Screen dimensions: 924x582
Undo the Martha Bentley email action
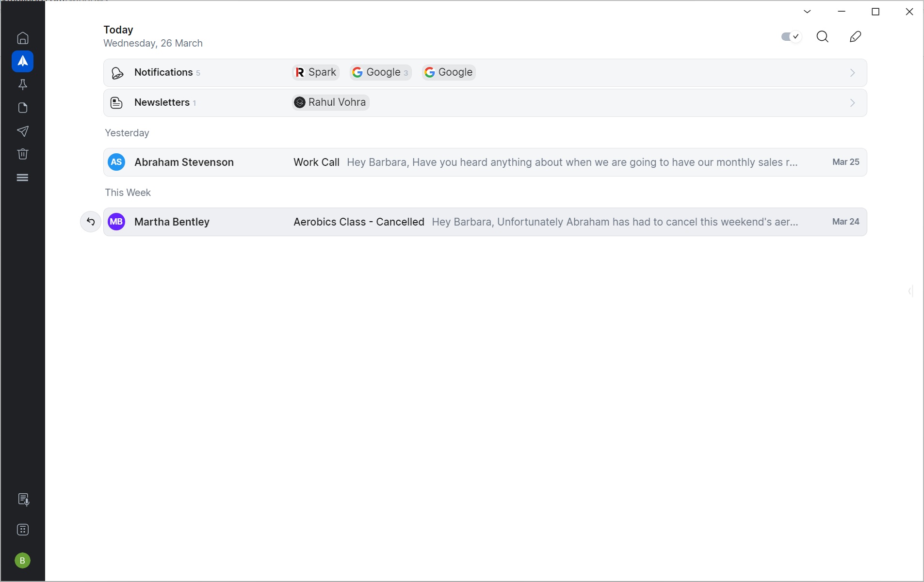click(x=90, y=222)
